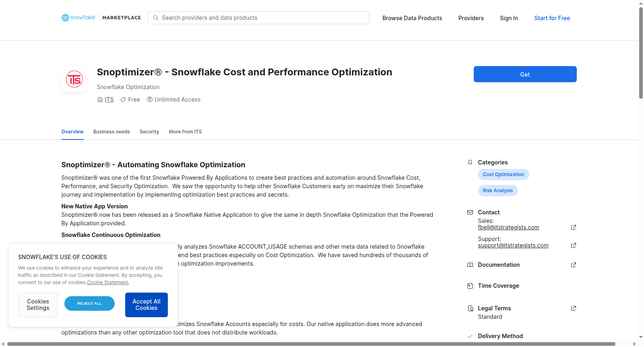
Task: Accept all cookies in the banner
Action: [x=147, y=305]
